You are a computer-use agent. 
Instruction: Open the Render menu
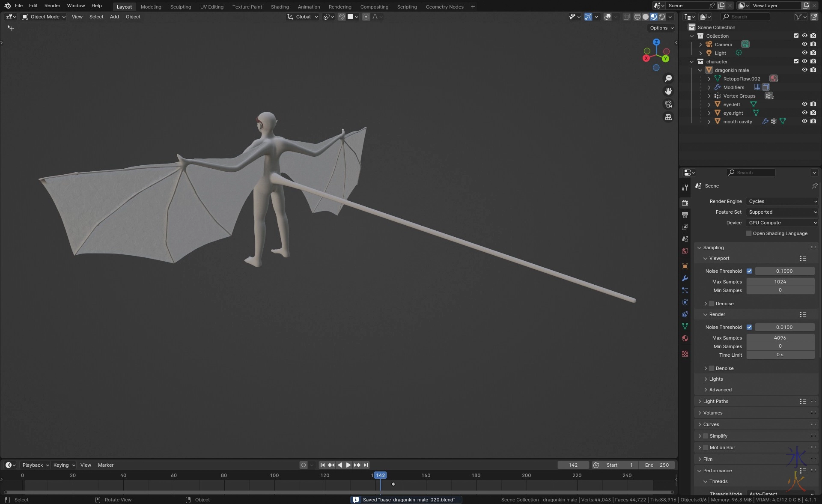pyautogui.click(x=52, y=6)
